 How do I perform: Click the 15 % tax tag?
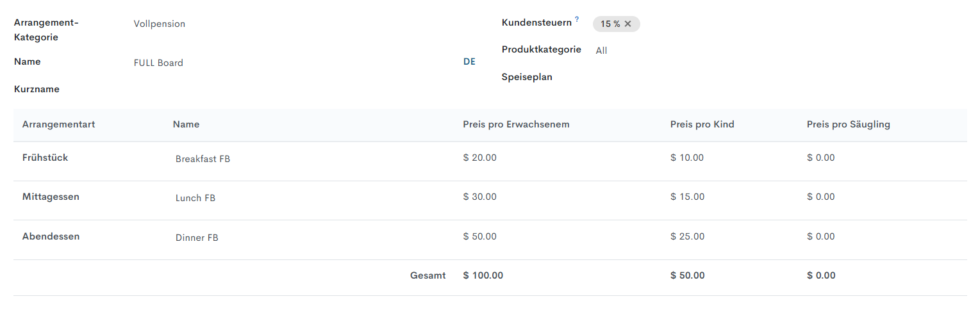610,24
